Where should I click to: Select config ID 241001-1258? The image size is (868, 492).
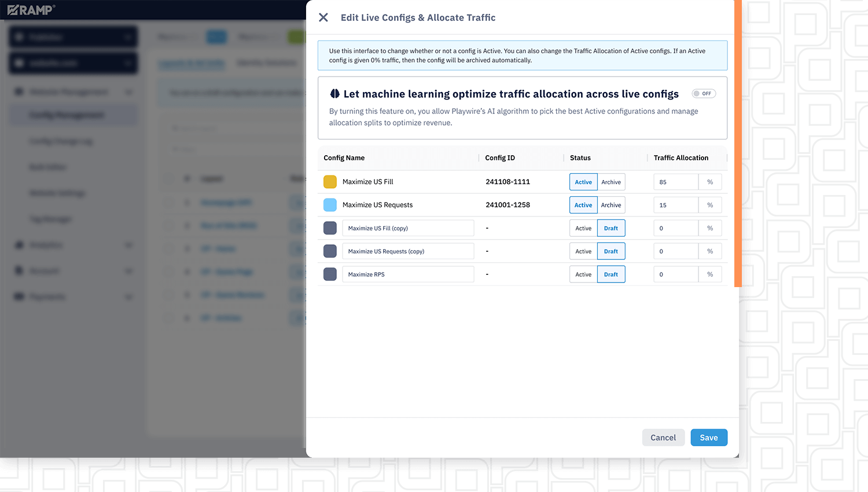tap(508, 205)
